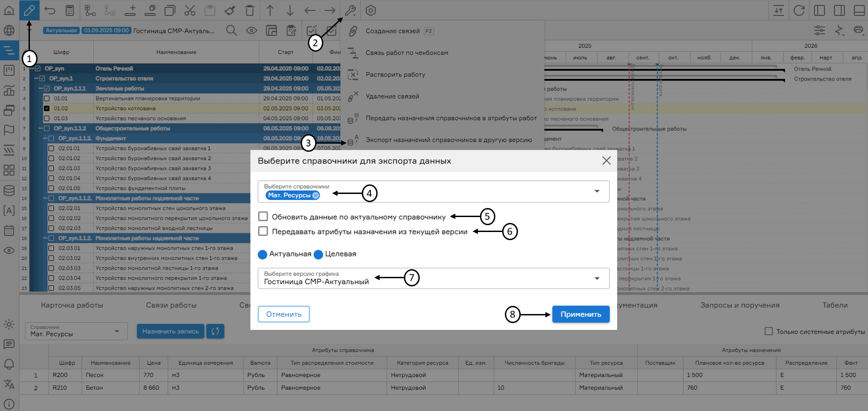The width and height of the screenshot is (868, 411).
Task: Open the language switcher icon
Action: [9, 384]
